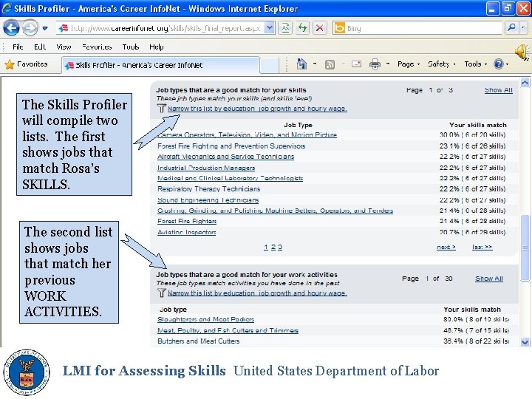Click the work activities filter funnel icon

click(x=162, y=293)
